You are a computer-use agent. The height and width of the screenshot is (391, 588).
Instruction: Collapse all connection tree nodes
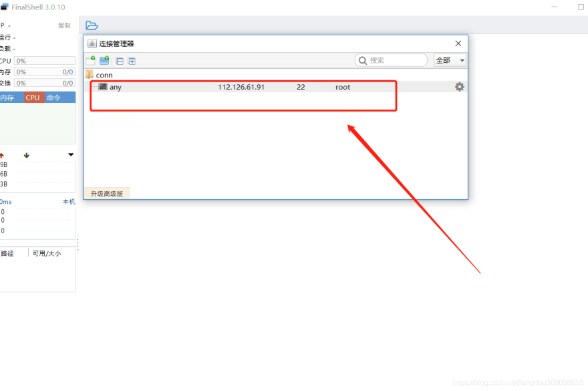click(120, 61)
